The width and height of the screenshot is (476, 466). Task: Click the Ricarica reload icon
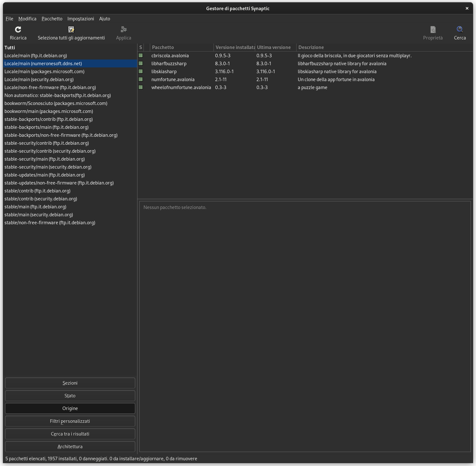(18, 30)
